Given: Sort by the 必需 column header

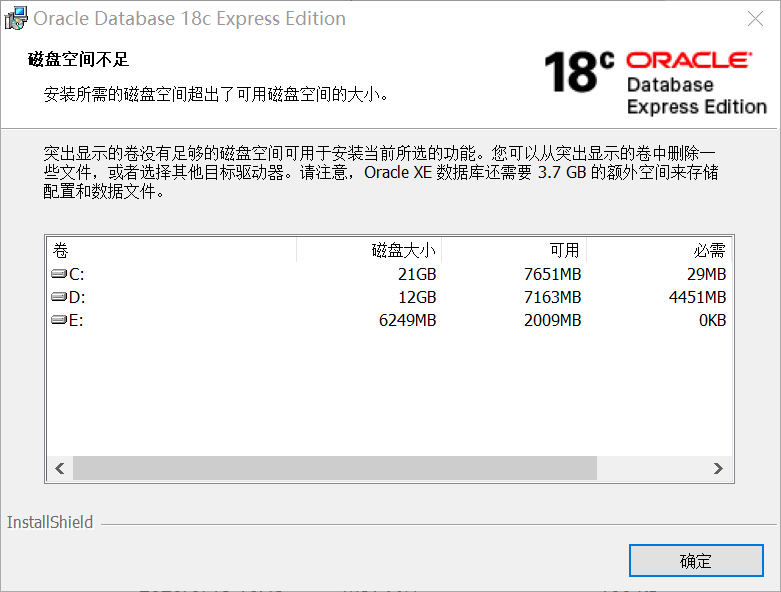Looking at the screenshot, I should [x=659, y=250].
